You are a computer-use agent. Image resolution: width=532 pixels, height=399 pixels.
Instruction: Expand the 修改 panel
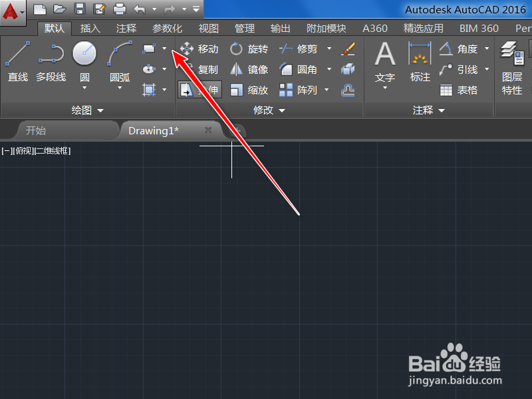[269, 110]
